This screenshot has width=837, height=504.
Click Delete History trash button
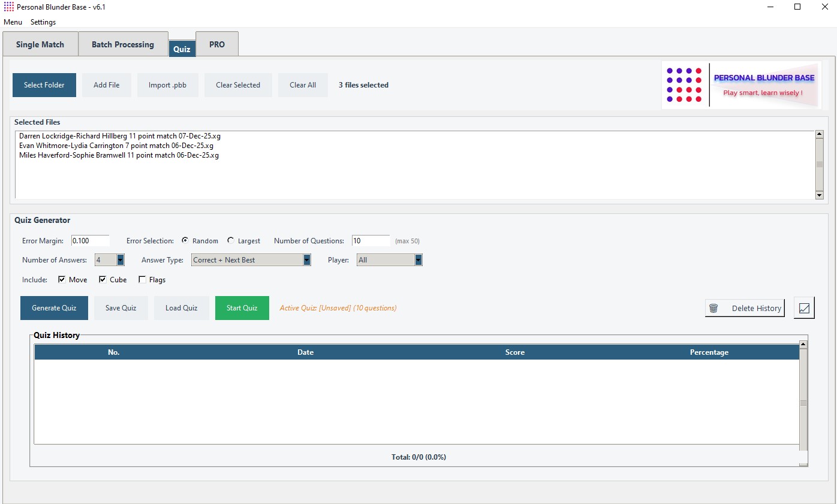745,308
